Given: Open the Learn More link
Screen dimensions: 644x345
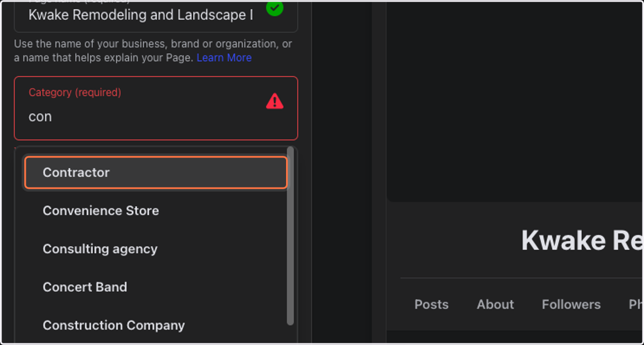Looking at the screenshot, I should pyautogui.click(x=224, y=57).
